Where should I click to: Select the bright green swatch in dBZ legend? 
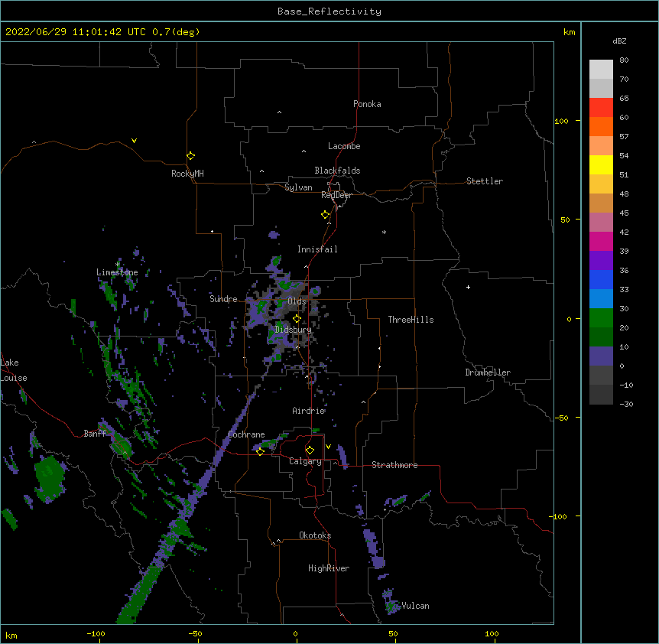[x=601, y=318]
